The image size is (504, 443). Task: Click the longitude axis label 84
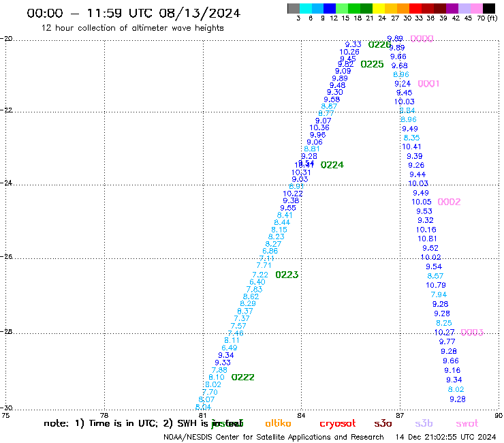tap(301, 416)
